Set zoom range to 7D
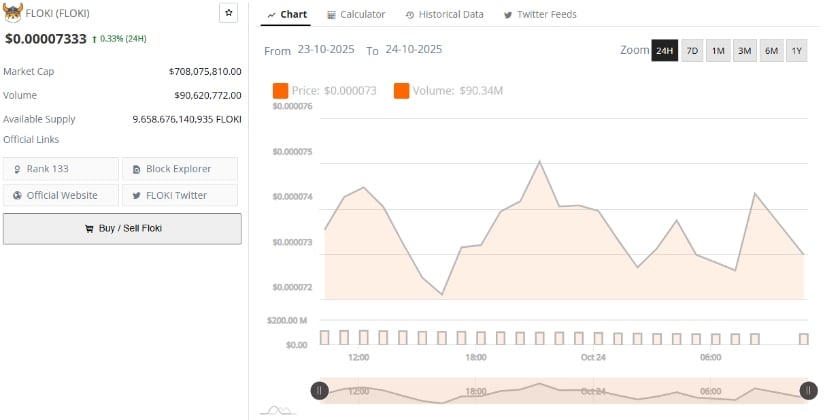The width and height of the screenshot is (825, 420). point(692,51)
